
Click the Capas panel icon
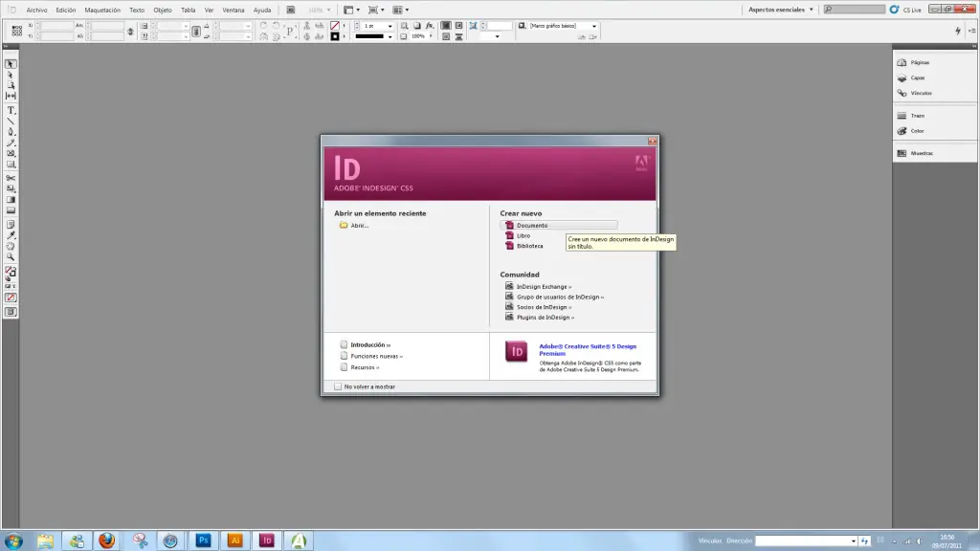[x=902, y=78]
